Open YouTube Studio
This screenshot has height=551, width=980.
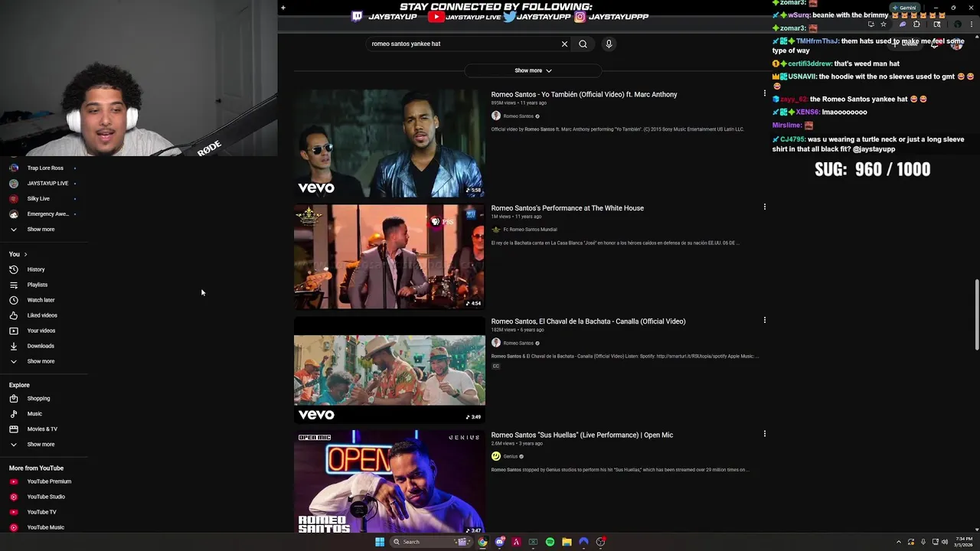click(46, 497)
